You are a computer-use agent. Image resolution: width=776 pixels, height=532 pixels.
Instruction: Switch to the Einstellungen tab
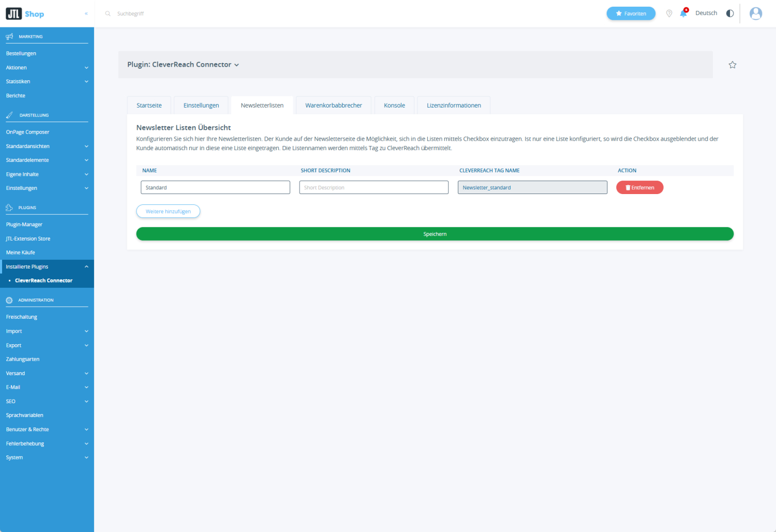pyautogui.click(x=201, y=106)
